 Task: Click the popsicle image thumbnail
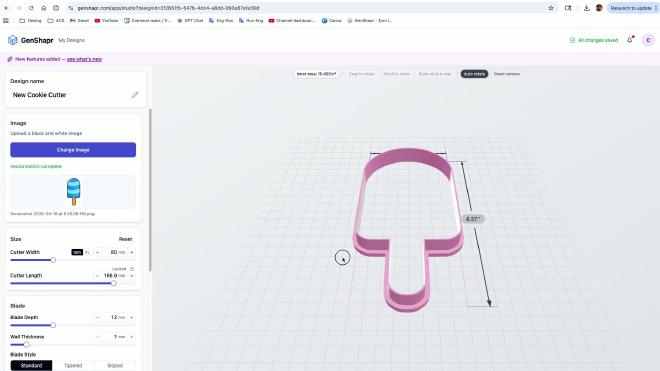coord(73,192)
